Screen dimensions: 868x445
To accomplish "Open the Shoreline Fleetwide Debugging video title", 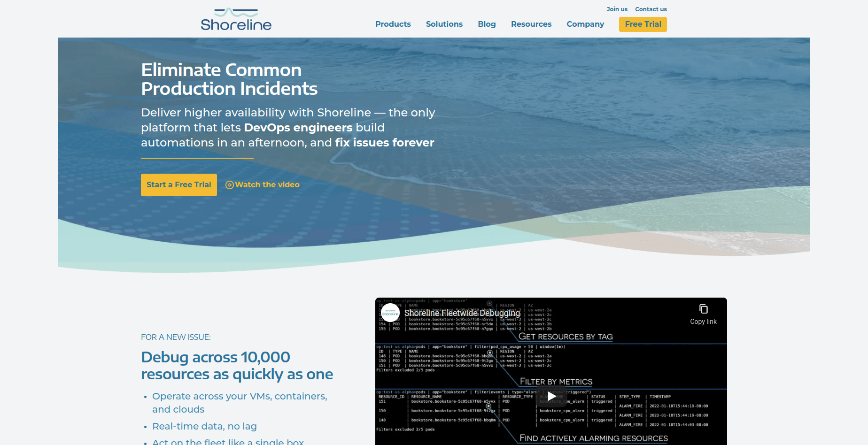I will pos(462,313).
